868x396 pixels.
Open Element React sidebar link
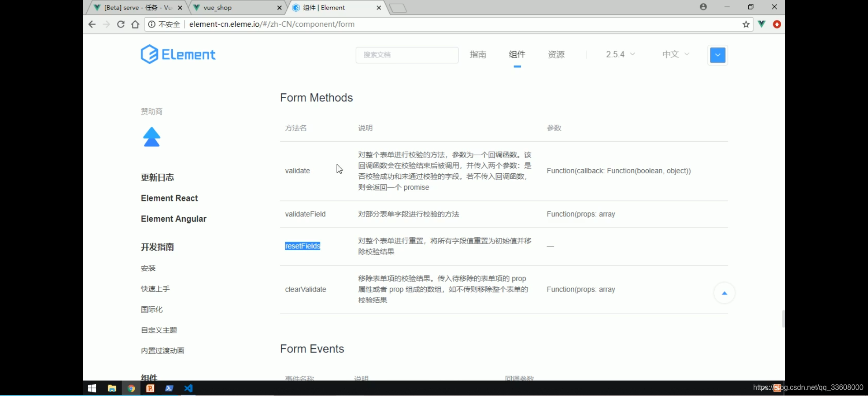click(170, 198)
